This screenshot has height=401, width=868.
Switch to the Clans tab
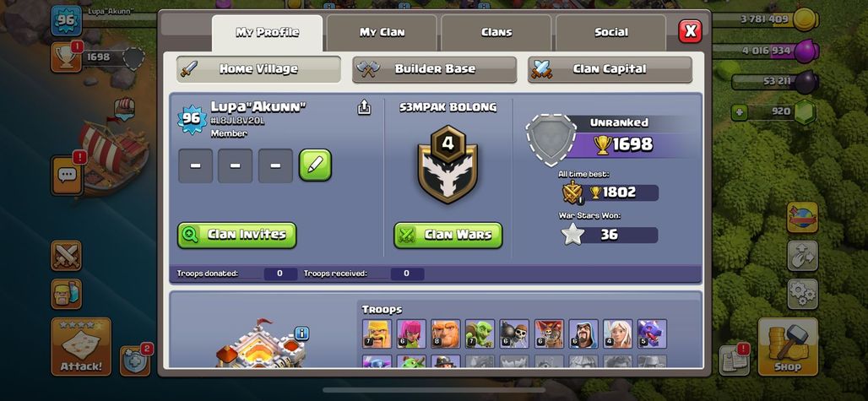pyautogui.click(x=496, y=33)
